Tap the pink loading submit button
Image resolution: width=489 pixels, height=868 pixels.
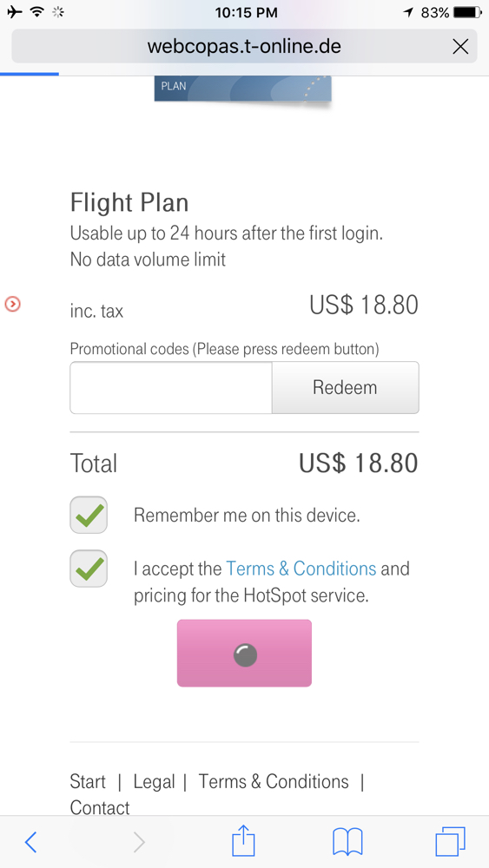pyautogui.click(x=244, y=654)
